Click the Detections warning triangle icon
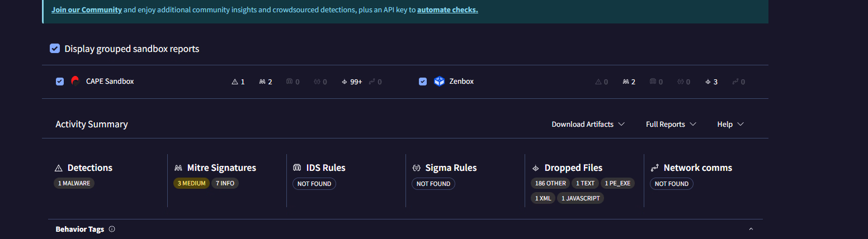This screenshot has width=868, height=239. tap(58, 168)
